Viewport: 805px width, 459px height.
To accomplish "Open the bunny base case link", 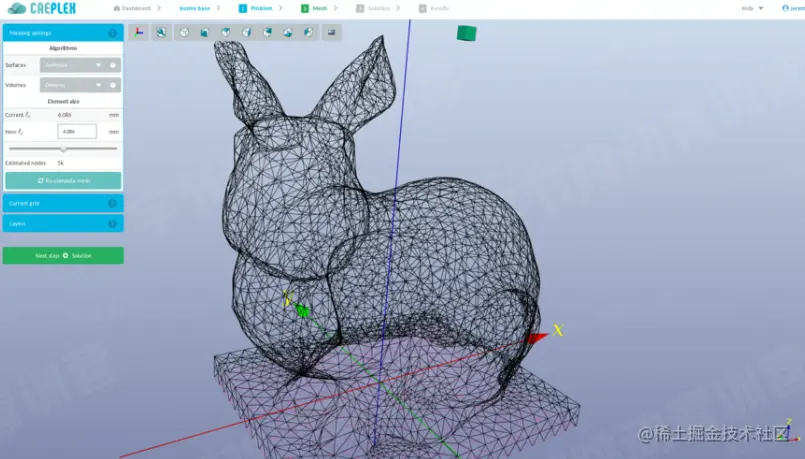I will click(x=195, y=8).
